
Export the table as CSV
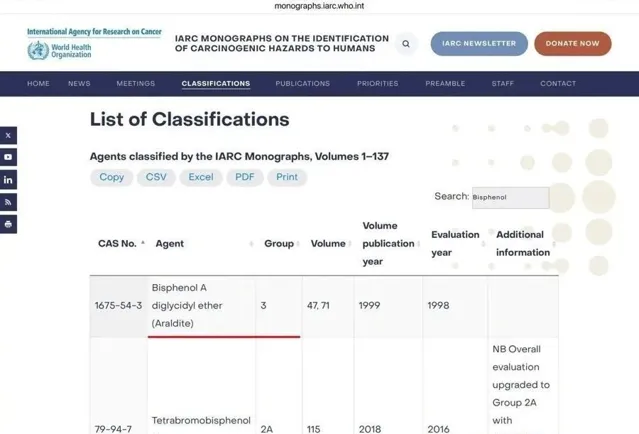(x=156, y=177)
